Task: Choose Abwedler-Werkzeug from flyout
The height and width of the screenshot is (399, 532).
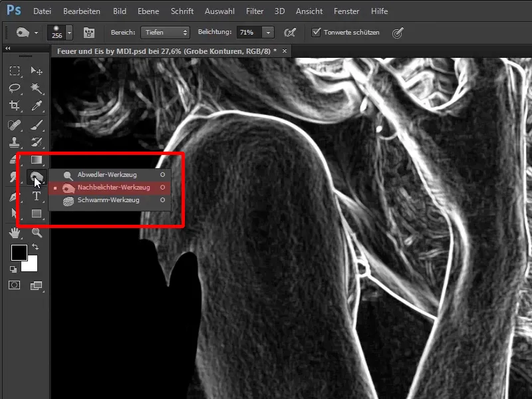Action: [110, 175]
